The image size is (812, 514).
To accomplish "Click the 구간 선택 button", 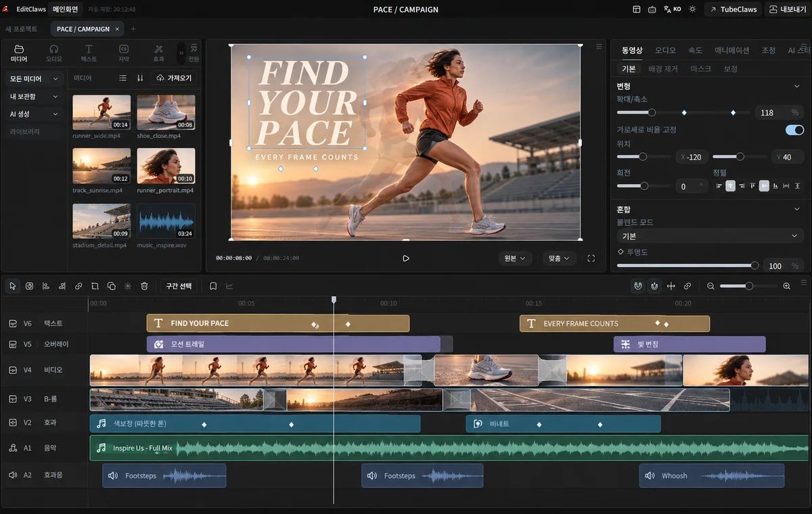I will tap(179, 286).
